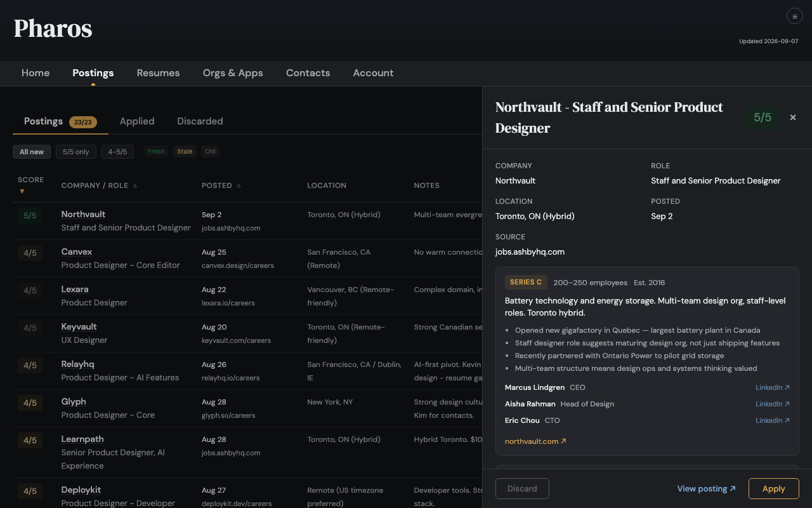
Task: Sort by Score column arrow
Action: (x=22, y=191)
